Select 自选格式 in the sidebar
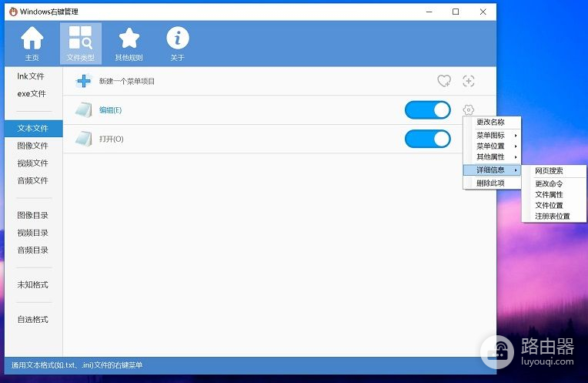Image resolution: width=588 pixels, height=383 pixels. pos(32,320)
